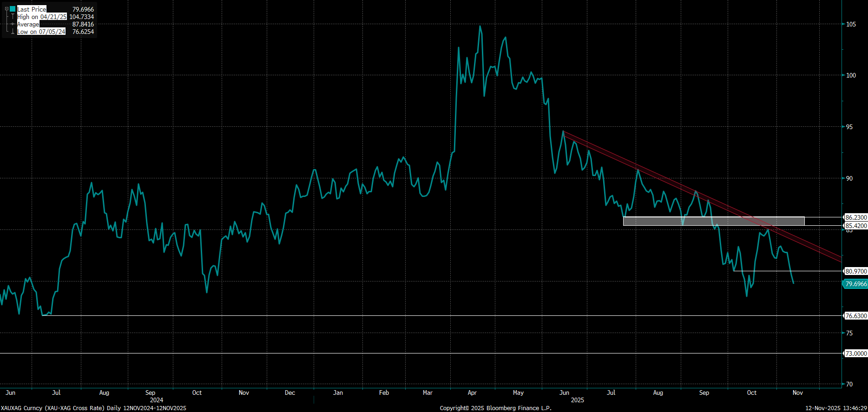Click the 105 label on price axis
Screen dimensions: 868x412
tap(851, 24)
